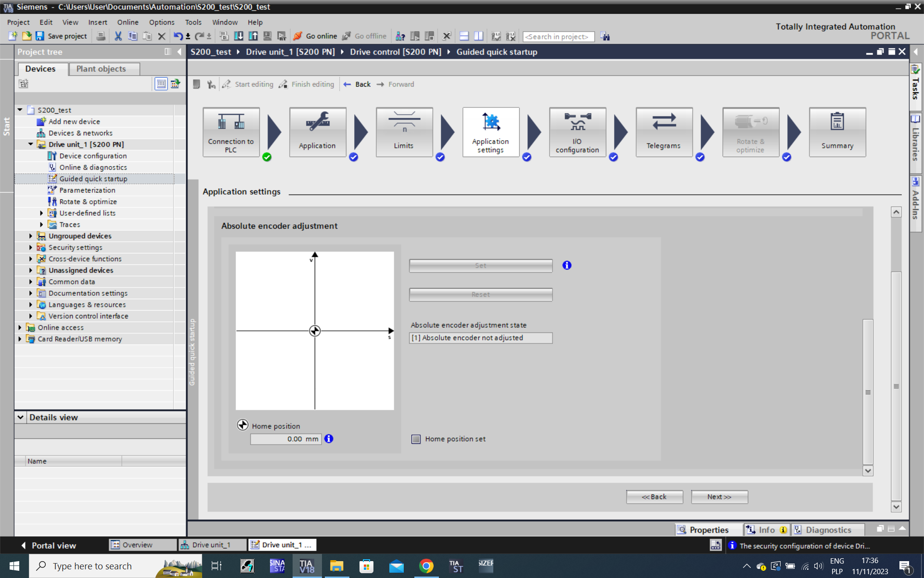
Task: Click the << Back wizard button
Action: pyautogui.click(x=654, y=497)
